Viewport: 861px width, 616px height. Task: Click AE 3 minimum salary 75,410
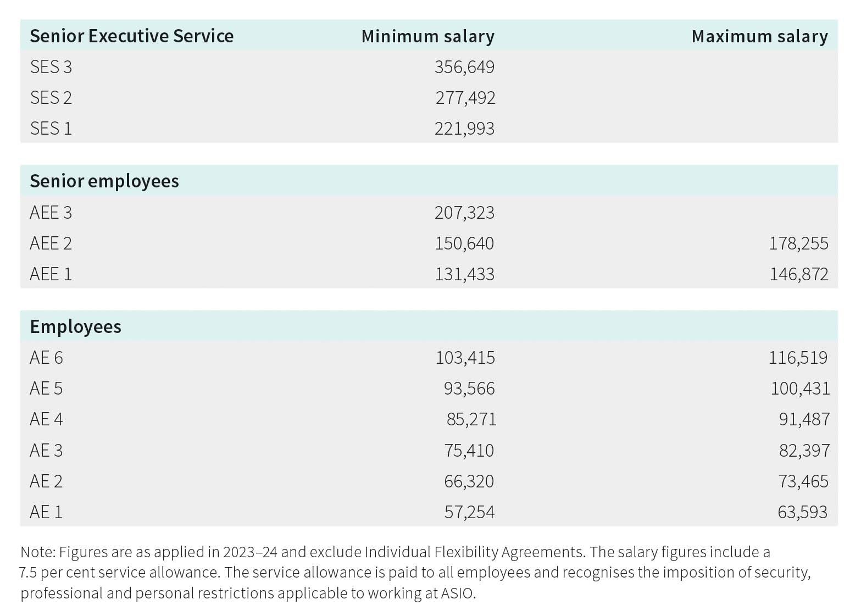click(469, 451)
